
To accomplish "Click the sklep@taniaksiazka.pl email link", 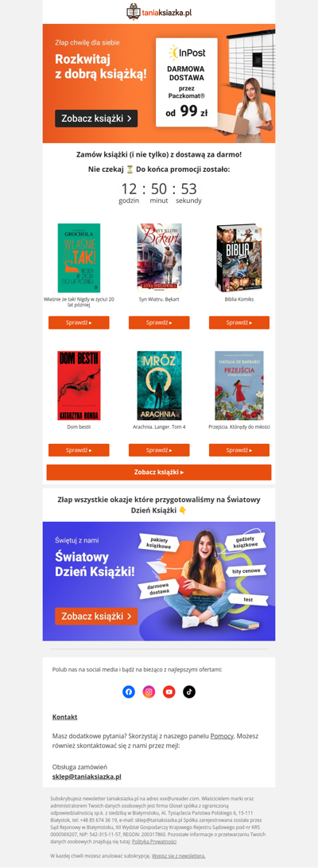I will tap(87, 777).
